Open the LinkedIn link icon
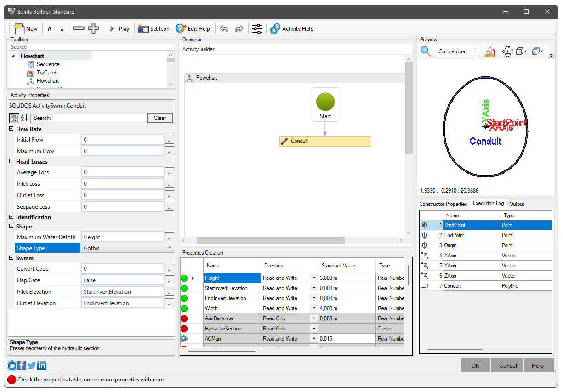This screenshot has height=392, width=563. pos(42,366)
